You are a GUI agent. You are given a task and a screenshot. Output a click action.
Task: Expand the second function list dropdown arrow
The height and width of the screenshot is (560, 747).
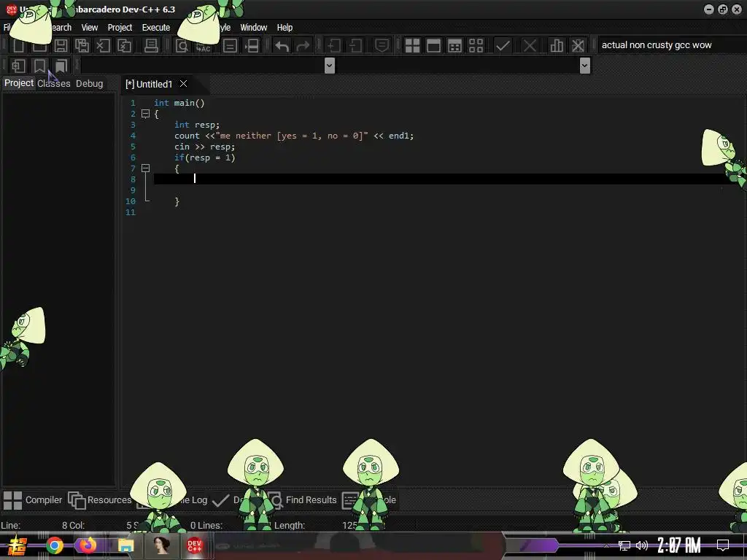585,66
